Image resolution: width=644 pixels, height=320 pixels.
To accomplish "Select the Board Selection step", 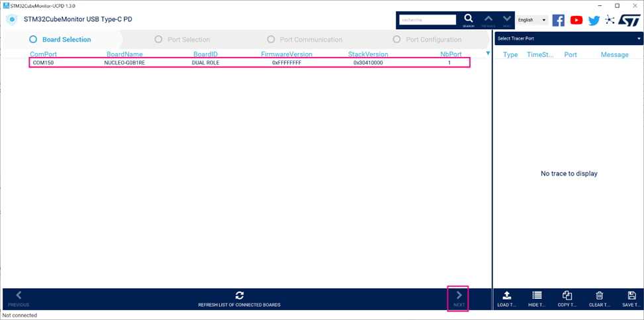I will (60, 40).
